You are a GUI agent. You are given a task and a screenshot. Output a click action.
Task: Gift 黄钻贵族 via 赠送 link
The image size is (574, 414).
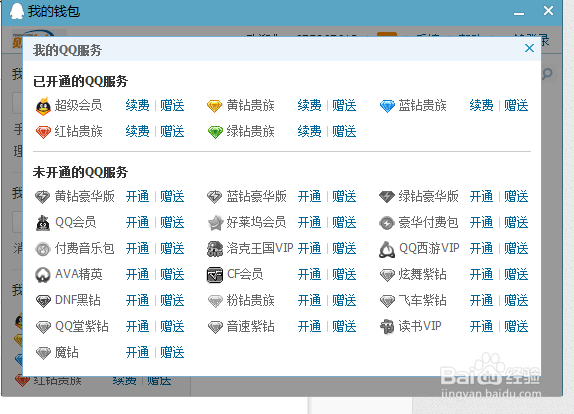click(344, 105)
